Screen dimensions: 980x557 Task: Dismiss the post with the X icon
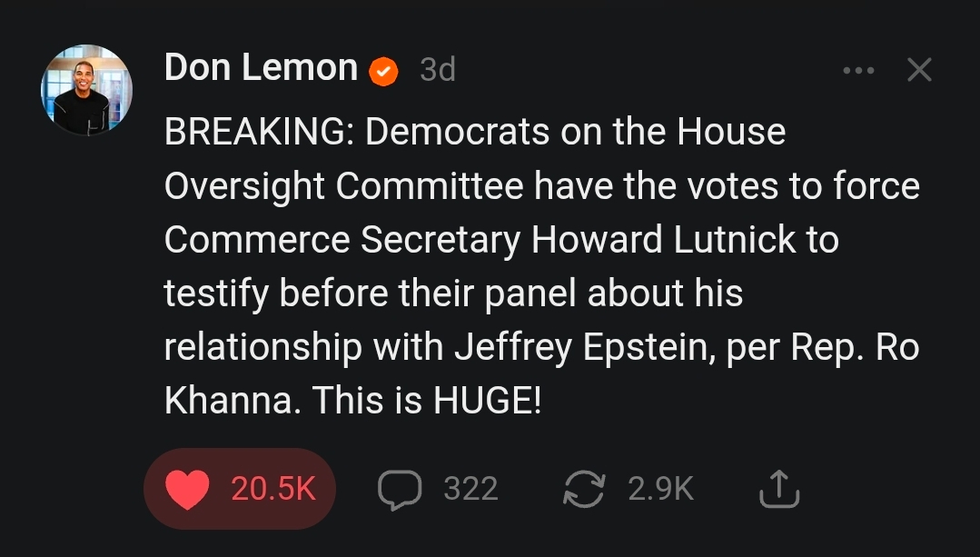point(919,70)
